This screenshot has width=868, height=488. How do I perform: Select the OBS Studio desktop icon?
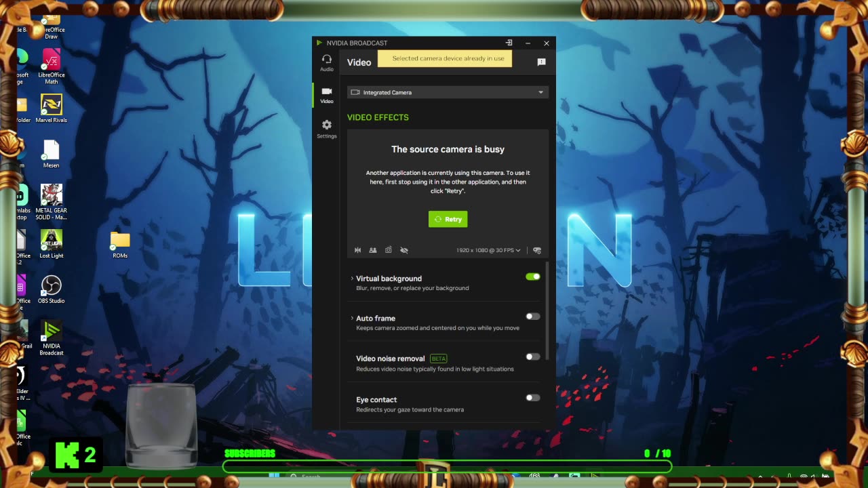52,289
